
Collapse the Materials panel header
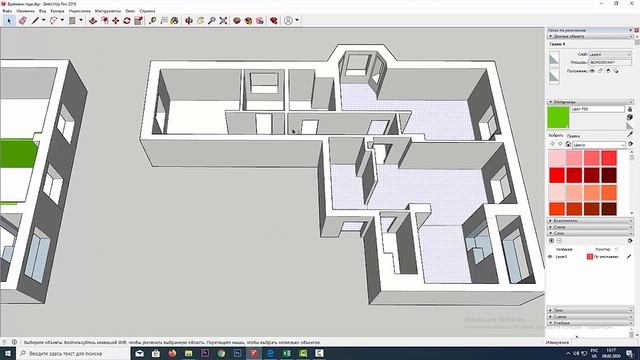coord(590,102)
